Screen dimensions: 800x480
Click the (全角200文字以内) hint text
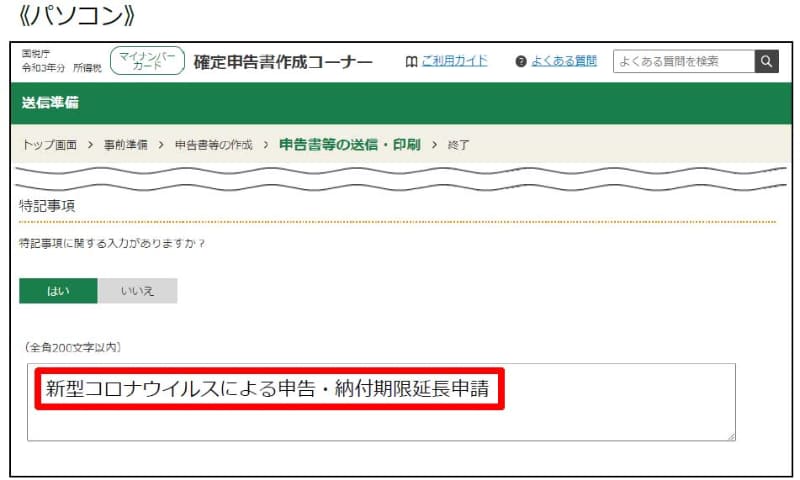[72, 347]
